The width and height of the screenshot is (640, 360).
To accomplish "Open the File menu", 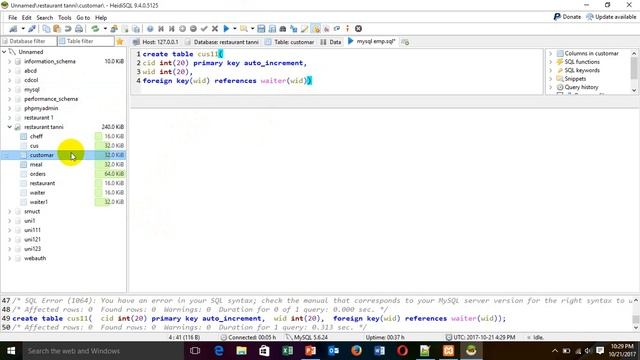I will tap(13, 18).
